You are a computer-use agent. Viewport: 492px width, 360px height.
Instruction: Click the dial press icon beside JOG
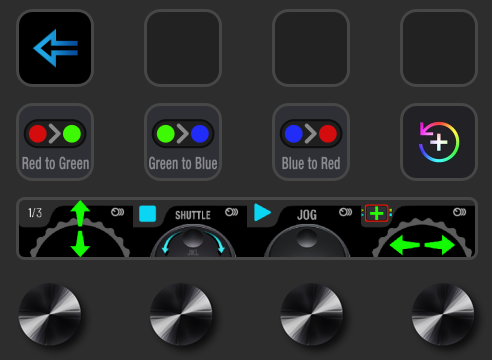click(x=346, y=212)
